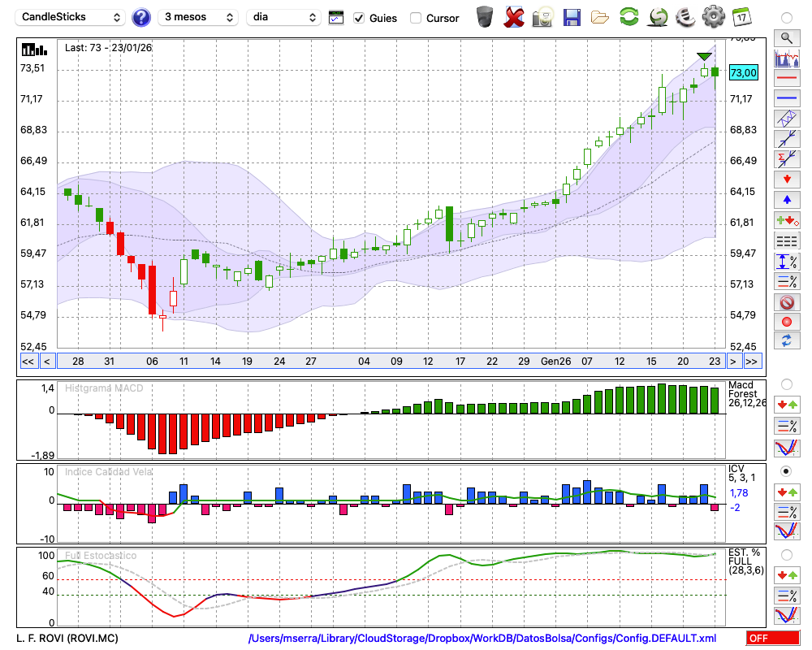The width and height of the screenshot is (812, 650).
Task: Expand the dia interval dropdown
Action: click(x=284, y=17)
